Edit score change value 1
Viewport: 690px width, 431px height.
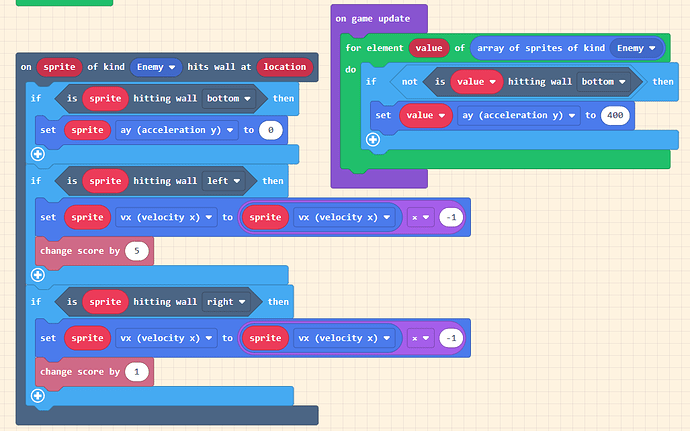[x=136, y=372]
